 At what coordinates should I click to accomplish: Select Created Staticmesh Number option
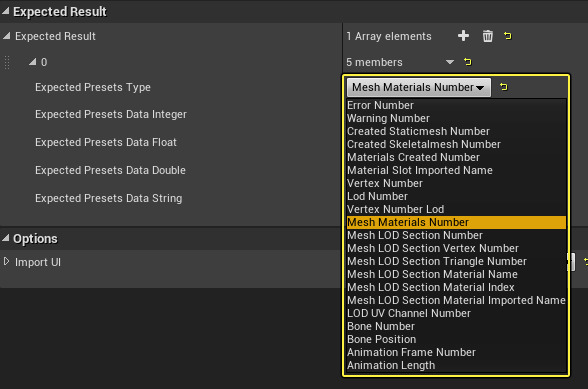click(x=456, y=131)
